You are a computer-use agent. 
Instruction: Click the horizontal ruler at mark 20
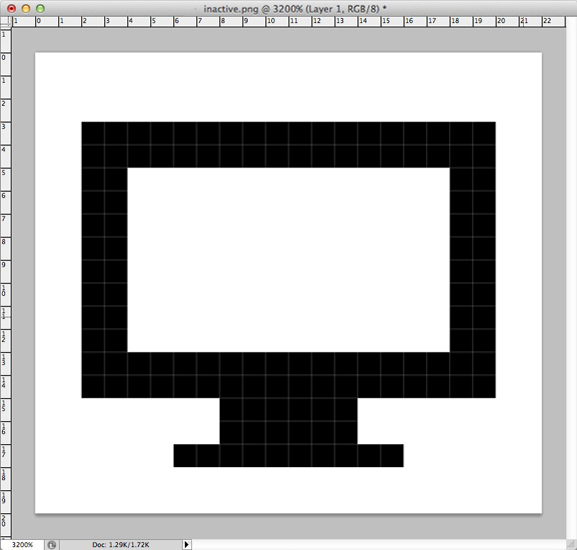tap(501, 21)
